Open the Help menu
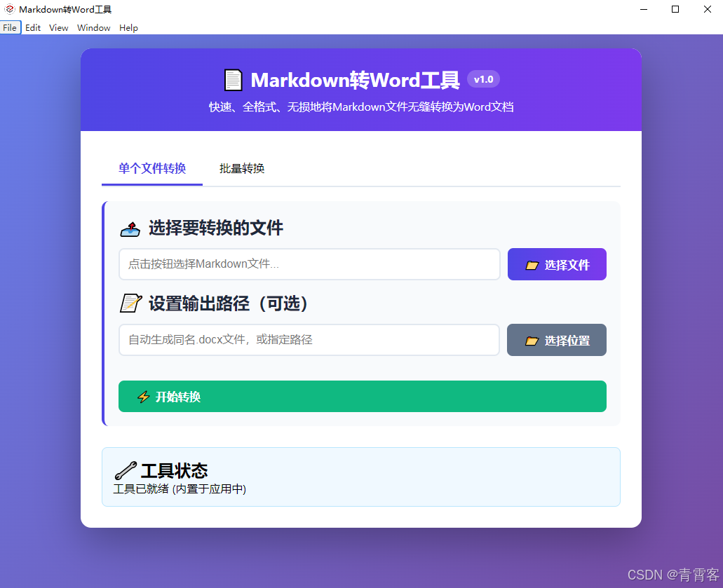Screen dimensions: 723x588 (x=128, y=27)
